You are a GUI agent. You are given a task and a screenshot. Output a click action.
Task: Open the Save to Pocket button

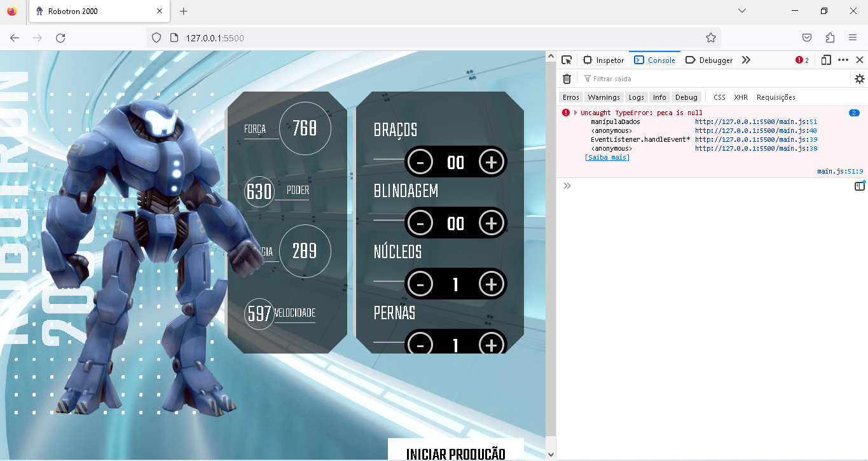[807, 38]
